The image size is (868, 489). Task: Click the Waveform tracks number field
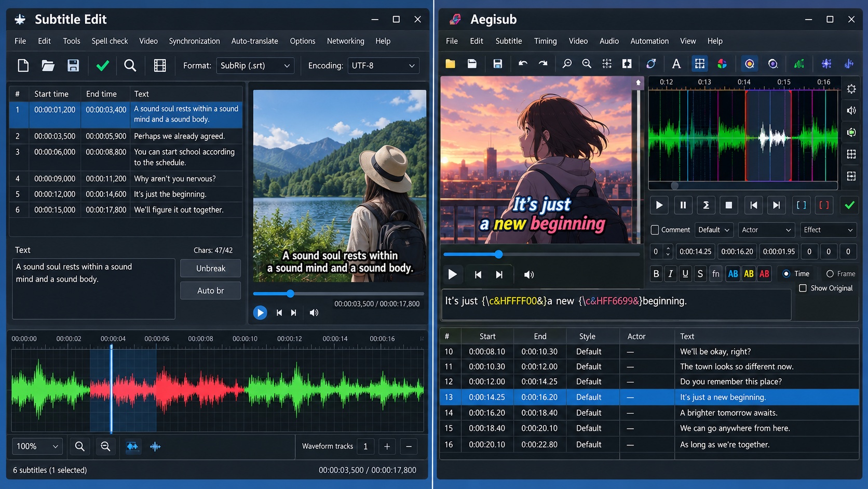point(365,446)
